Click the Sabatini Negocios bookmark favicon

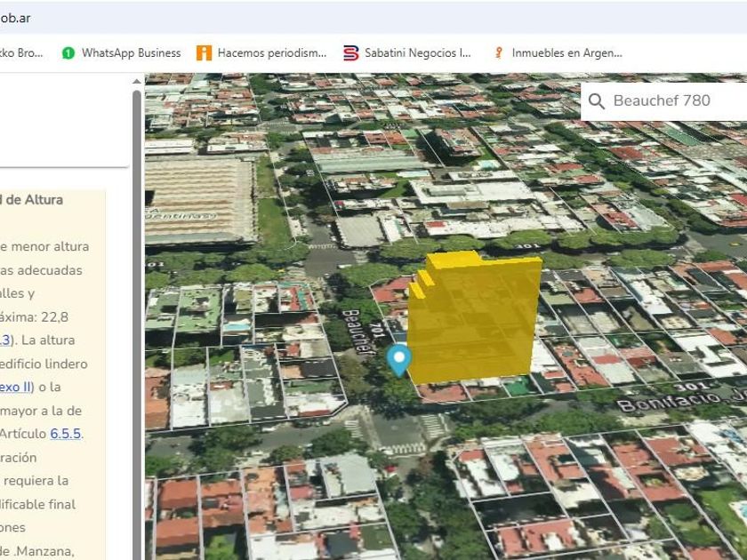(x=350, y=53)
